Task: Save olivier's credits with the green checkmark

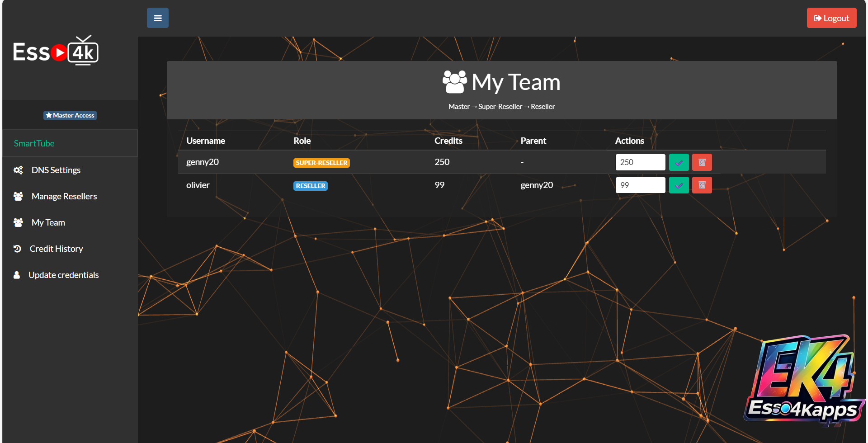Action: coord(679,185)
